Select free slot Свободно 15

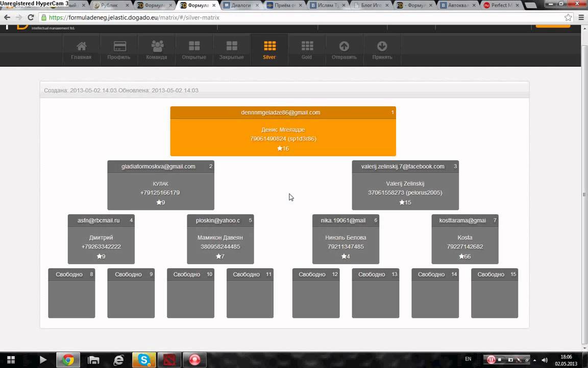tap(495, 293)
